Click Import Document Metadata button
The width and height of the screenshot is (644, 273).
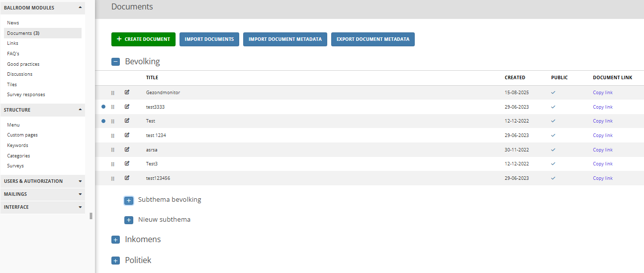pyautogui.click(x=285, y=39)
